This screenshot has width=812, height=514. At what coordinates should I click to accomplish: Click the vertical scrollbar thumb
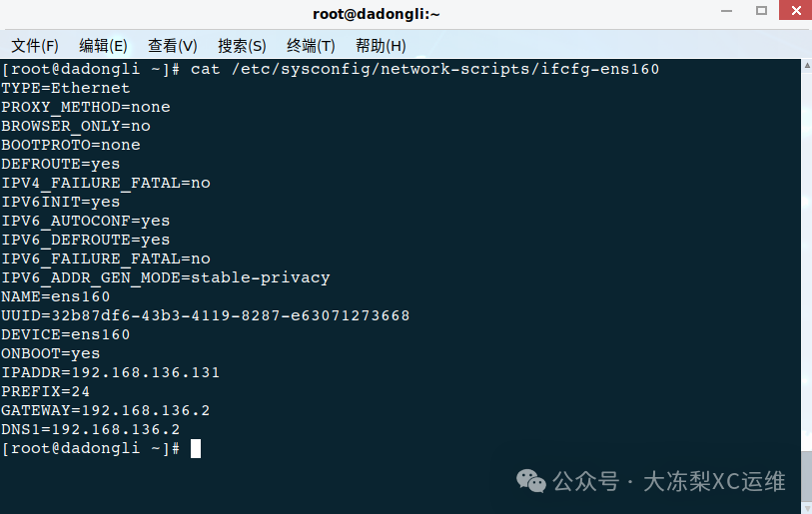pos(807,475)
